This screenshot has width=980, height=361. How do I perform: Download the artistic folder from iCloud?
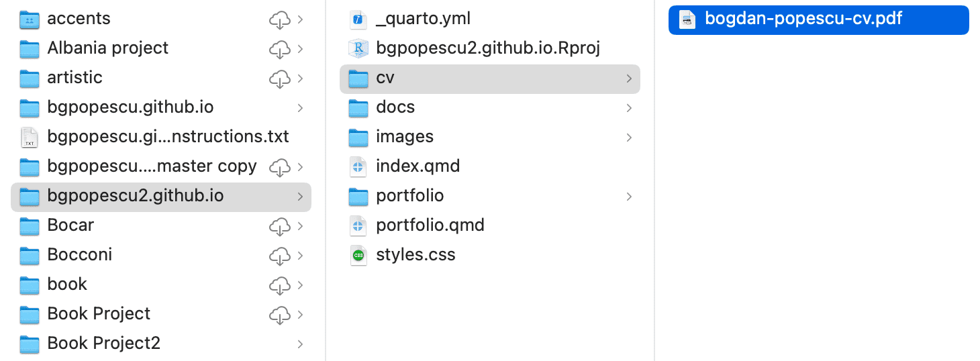[279, 79]
